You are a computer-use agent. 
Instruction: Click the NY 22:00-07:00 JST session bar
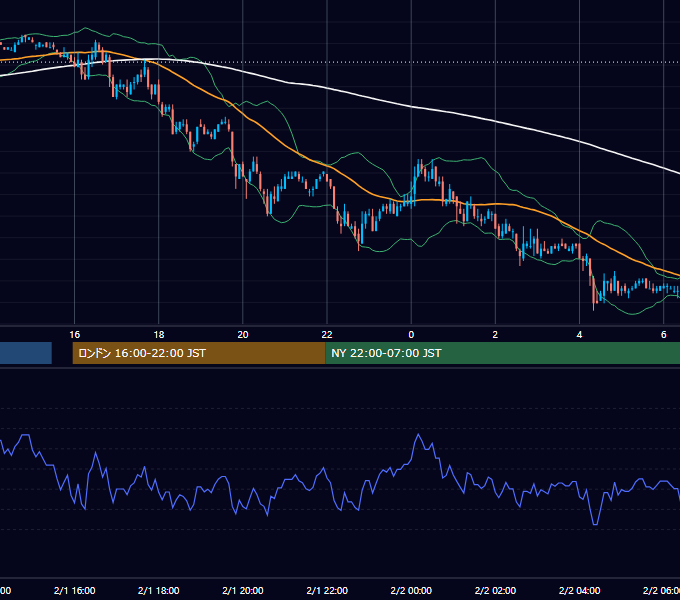[x=502, y=353]
